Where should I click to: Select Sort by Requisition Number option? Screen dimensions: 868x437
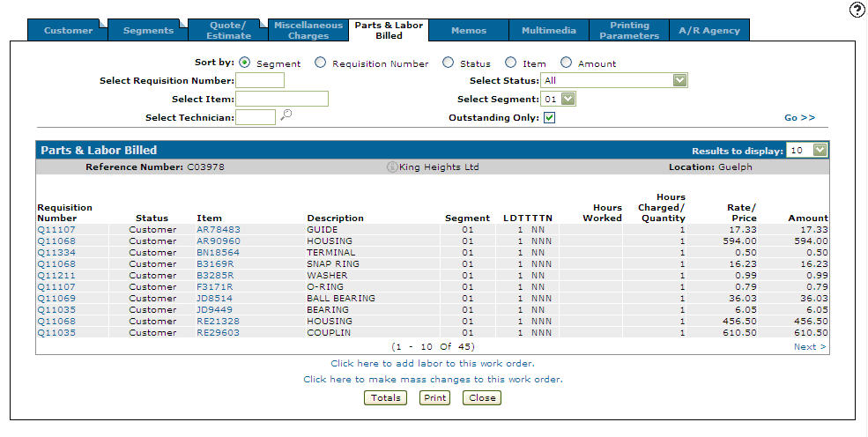pyautogui.click(x=321, y=63)
